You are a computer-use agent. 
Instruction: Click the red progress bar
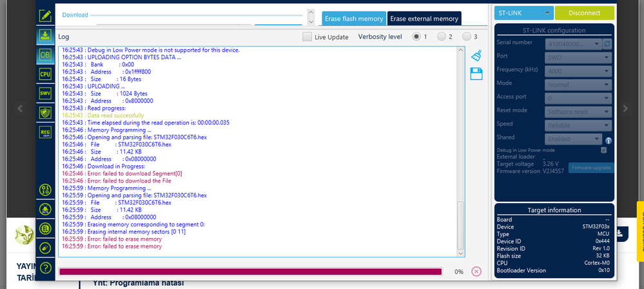tap(251, 272)
